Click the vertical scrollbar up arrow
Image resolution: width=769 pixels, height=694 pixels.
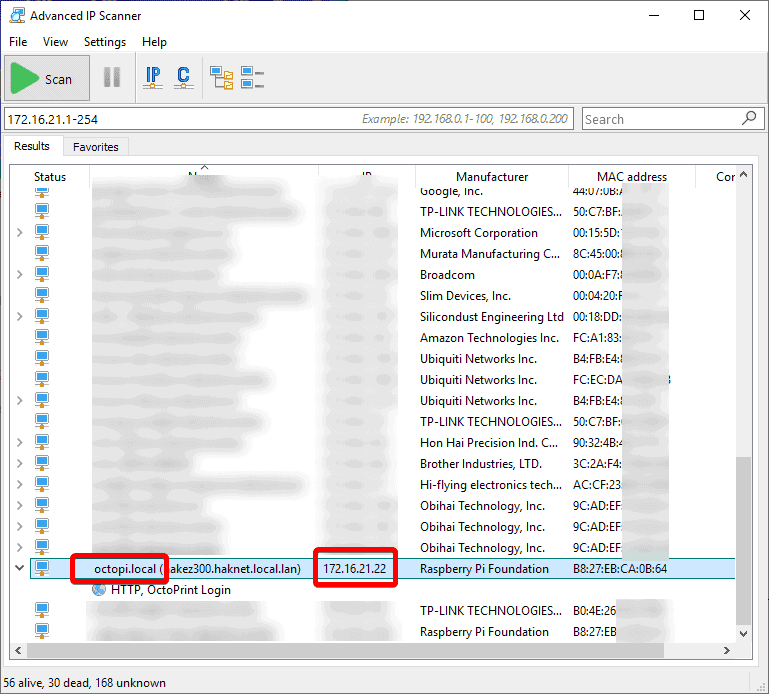pyautogui.click(x=743, y=174)
